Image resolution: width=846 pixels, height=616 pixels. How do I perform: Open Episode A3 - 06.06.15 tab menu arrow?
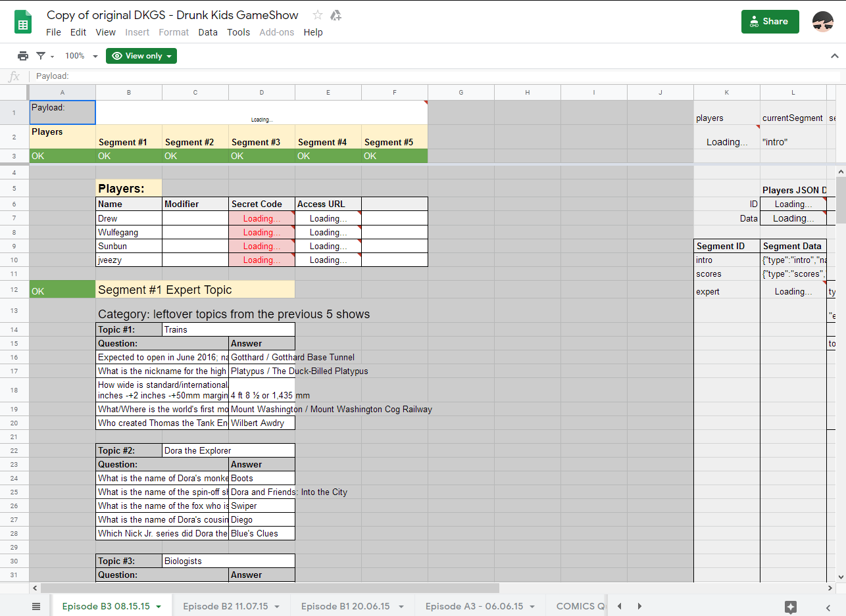click(x=532, y=607)
